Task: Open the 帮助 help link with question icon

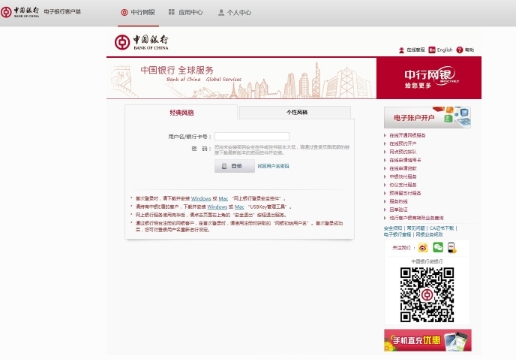Action: (465, 50)
